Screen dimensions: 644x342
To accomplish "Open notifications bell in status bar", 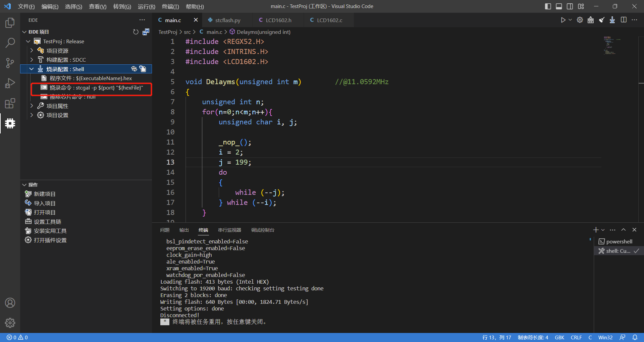I will (635, 337).
